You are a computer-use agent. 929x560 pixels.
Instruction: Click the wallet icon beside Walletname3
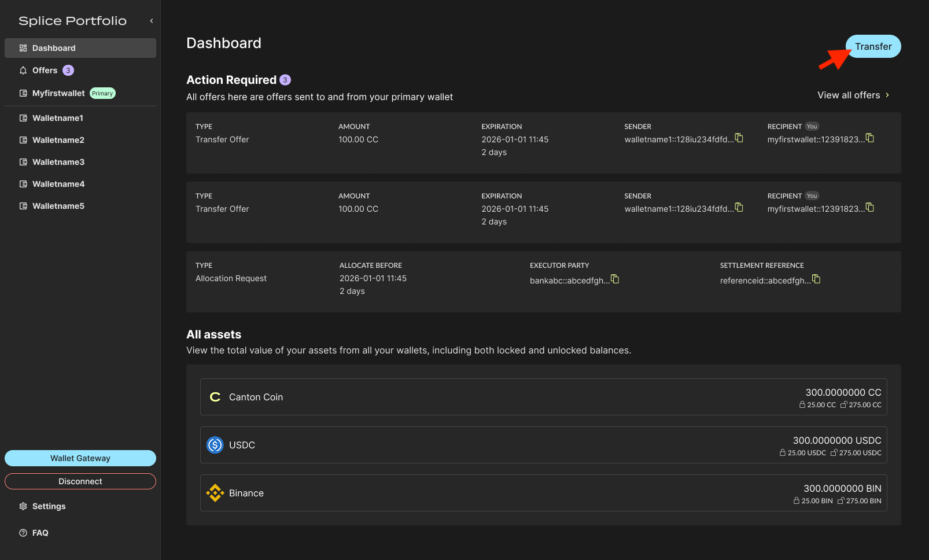tap(23, 162)
